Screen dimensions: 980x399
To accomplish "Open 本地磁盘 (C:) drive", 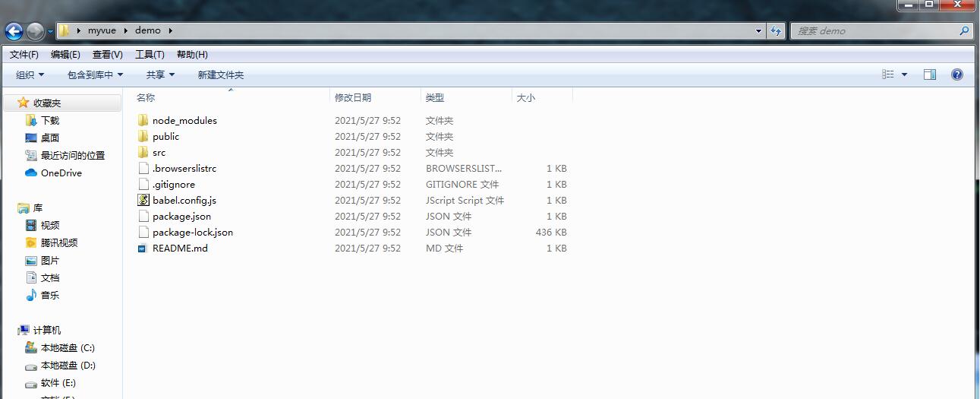I will point(68,347).
